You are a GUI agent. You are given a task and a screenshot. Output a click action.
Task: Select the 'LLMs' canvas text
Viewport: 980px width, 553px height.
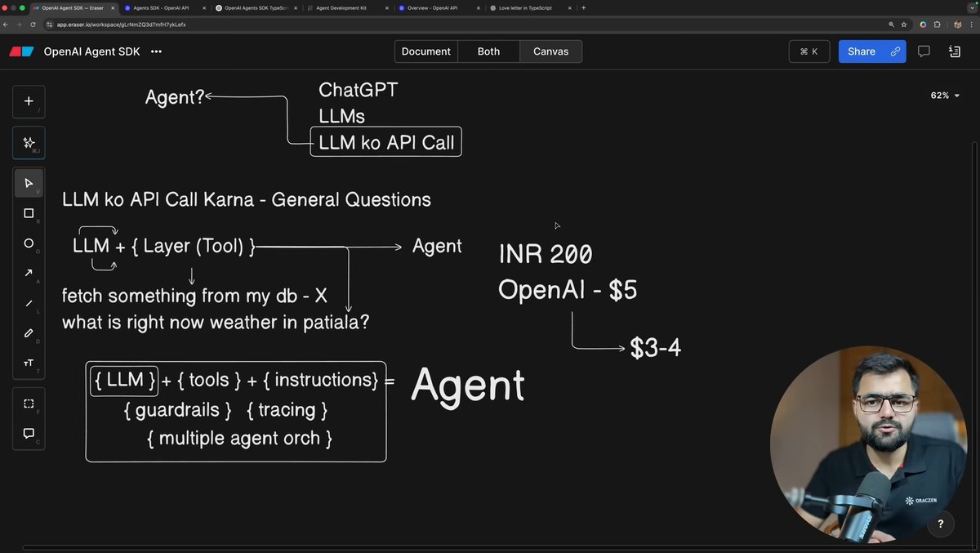point(341,116)
